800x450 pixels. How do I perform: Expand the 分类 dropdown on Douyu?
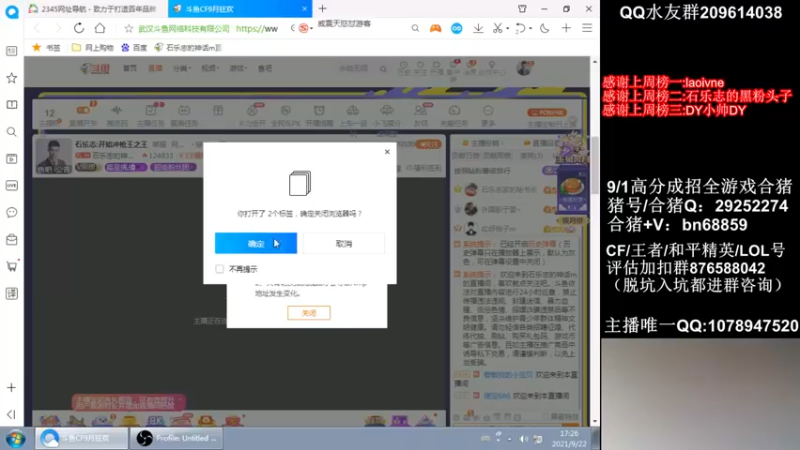click(x=181, y=68)
